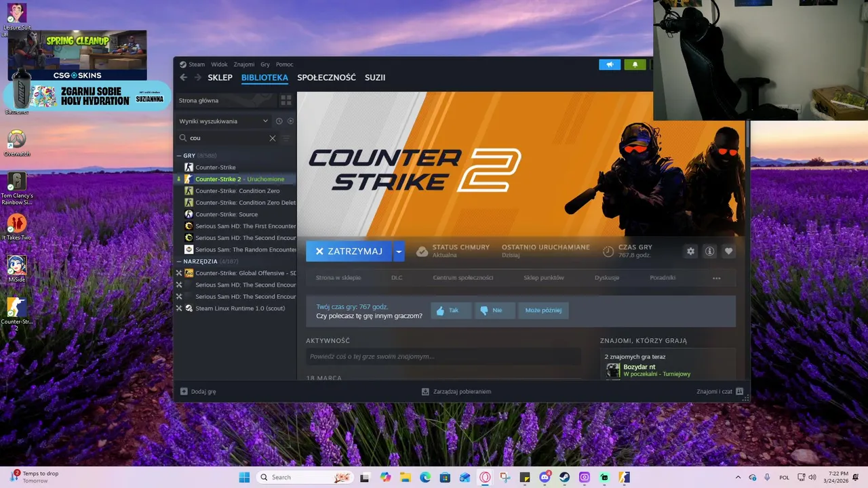
Task: Open the Widok menu
Action: pyautogui.click(x=219, y=64)
